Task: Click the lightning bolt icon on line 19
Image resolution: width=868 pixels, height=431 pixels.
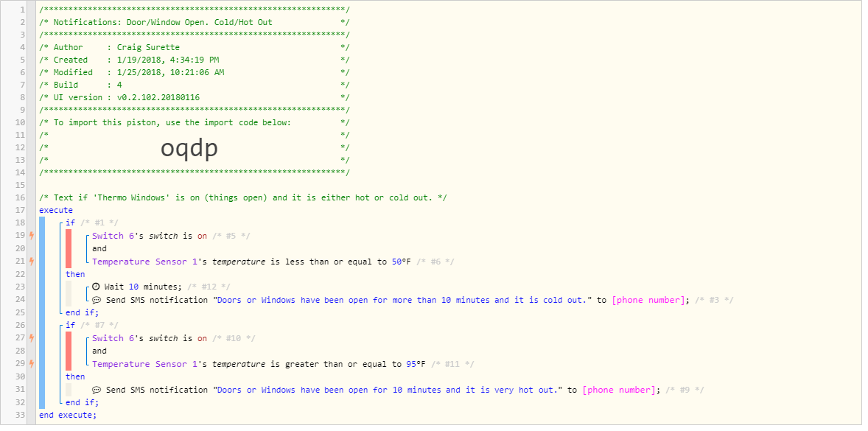Action: (x=32, y=236)
